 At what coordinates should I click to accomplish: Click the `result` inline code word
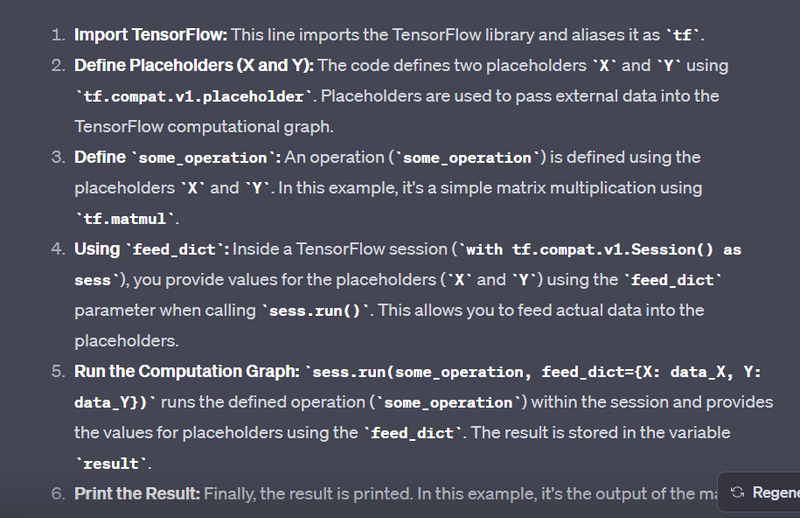coord(110,464)
